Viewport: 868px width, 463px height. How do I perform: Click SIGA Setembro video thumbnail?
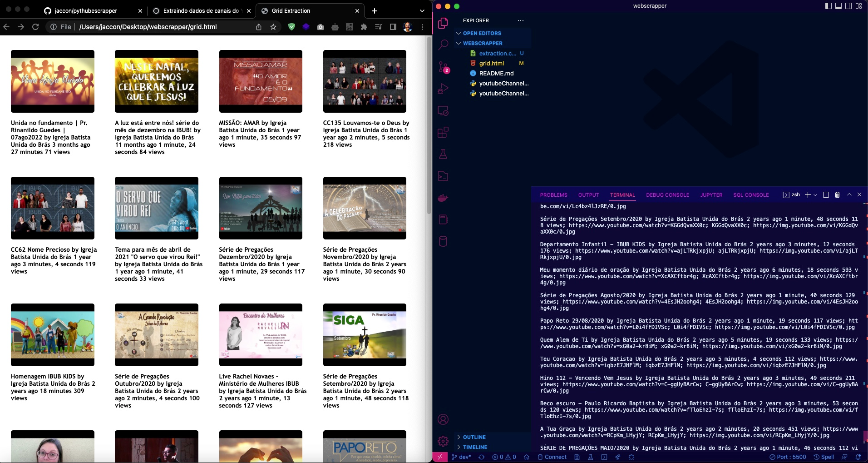click(365, 335)
